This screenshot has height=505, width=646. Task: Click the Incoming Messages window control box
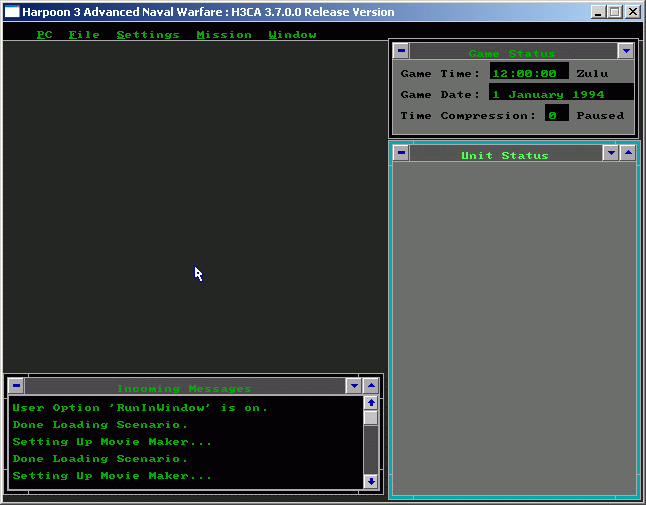click(x=16, y=386)
